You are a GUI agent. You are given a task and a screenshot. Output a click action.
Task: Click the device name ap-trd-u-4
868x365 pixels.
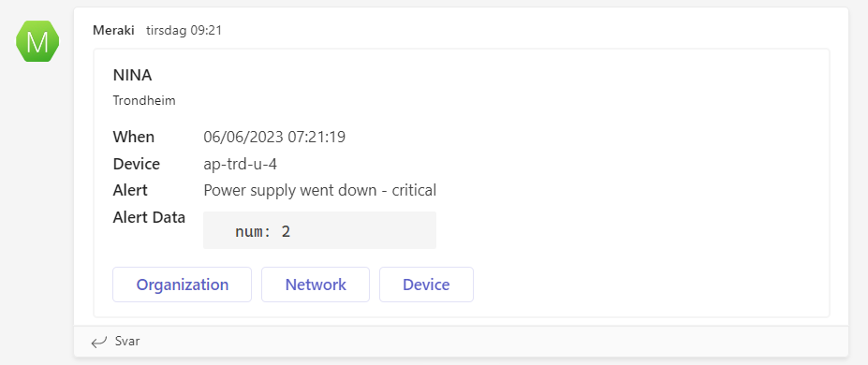click(x=241, y=164)
